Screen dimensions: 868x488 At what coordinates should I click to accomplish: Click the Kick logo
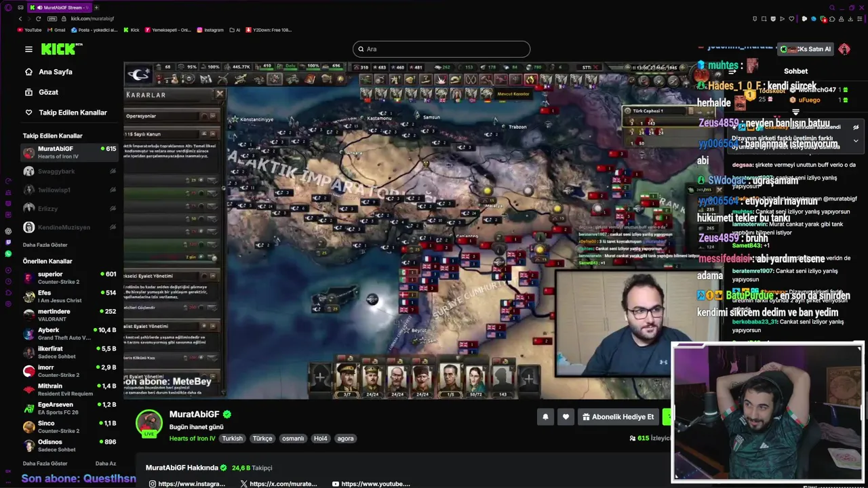coord(61,49)
